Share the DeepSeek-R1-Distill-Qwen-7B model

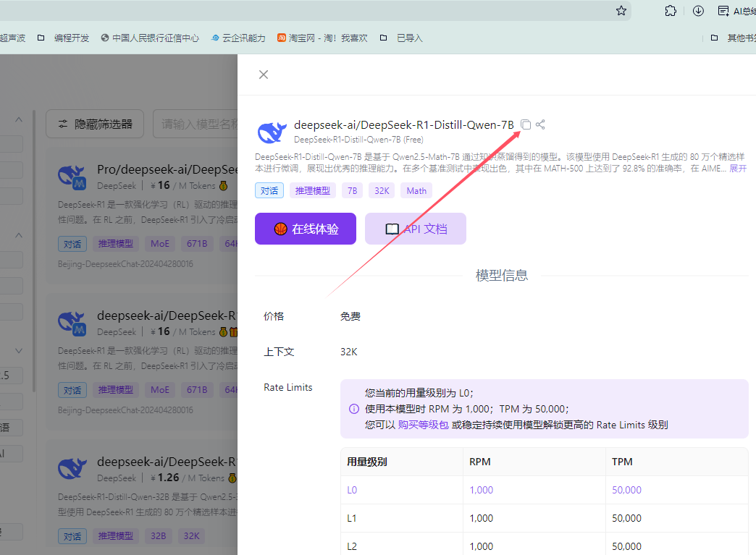coord(540,124)
